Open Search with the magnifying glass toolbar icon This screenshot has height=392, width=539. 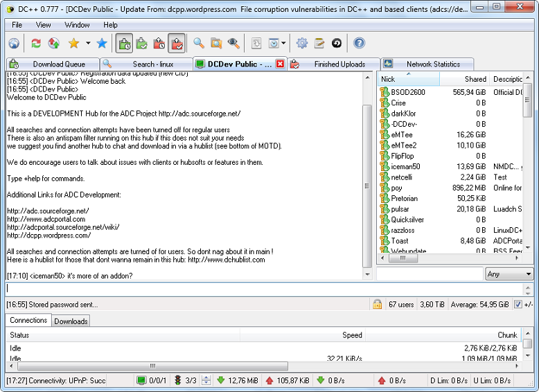[198, 44]
